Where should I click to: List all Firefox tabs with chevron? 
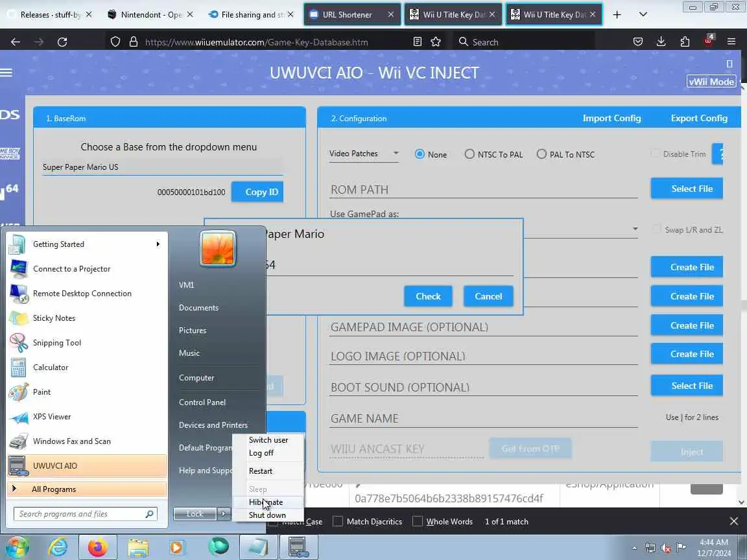click(x=643, y=15)
